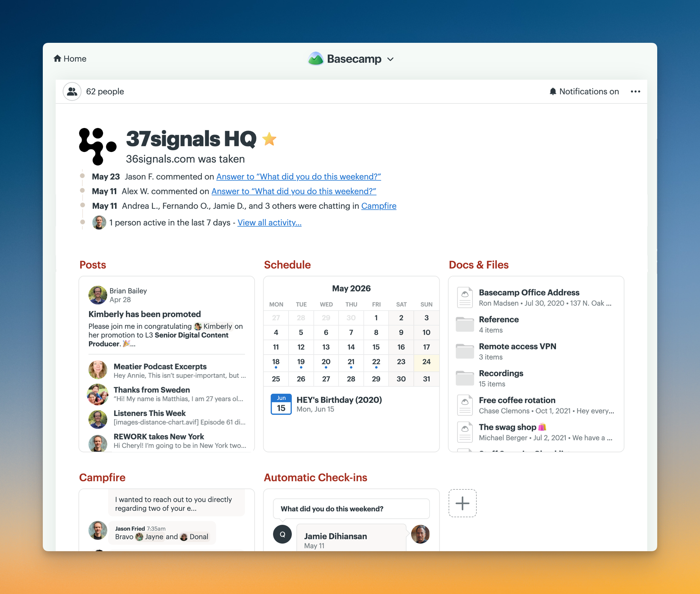The width and height of the screenshot is (700, 594).
Task: Click the notifications bell icon
Action: click(553, 92)
